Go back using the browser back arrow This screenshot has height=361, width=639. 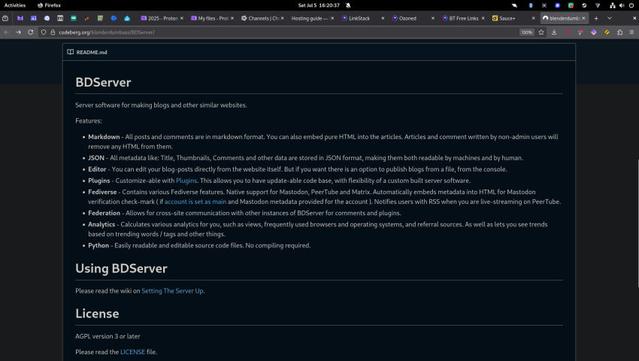point(6,32)
